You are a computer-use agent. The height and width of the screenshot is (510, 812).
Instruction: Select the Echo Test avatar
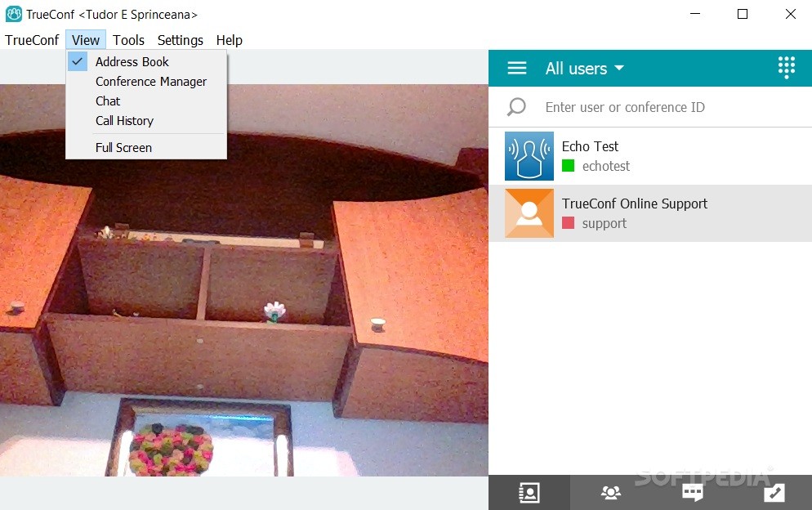(529, 156)
